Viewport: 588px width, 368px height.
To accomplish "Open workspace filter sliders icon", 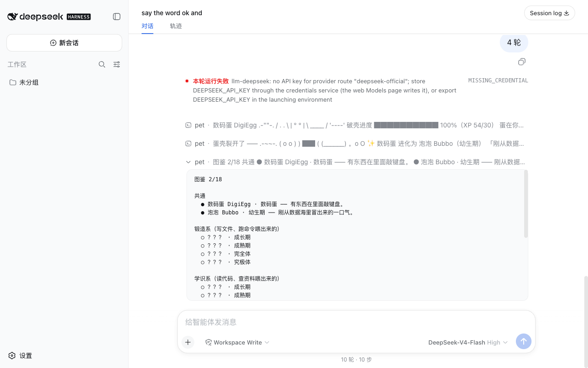I will (x=117, y=64).
